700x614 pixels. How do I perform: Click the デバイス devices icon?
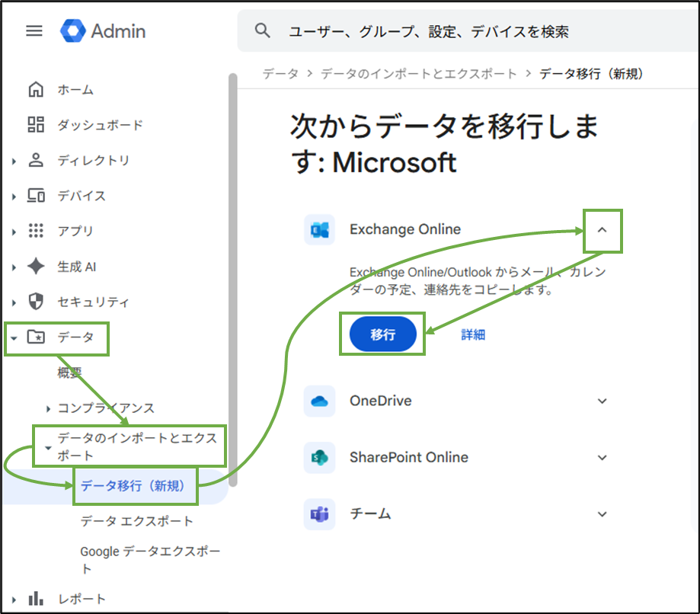coord(36,195)
